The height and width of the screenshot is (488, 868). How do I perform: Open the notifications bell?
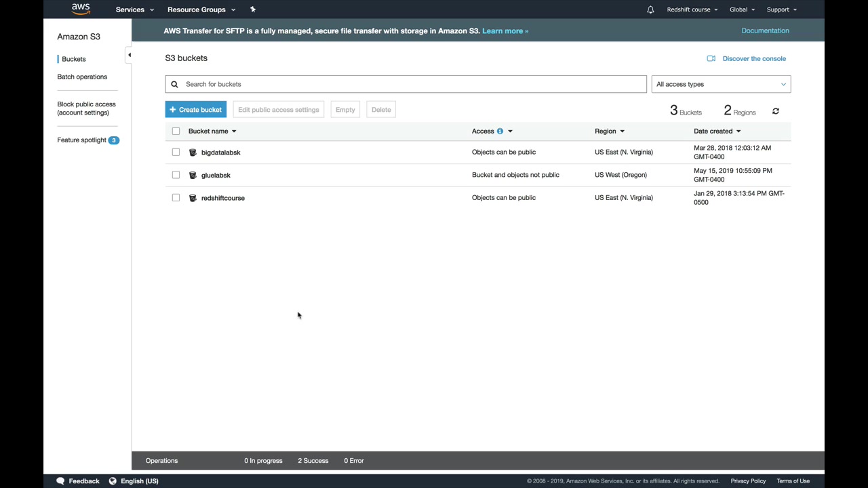pos(650,9)
